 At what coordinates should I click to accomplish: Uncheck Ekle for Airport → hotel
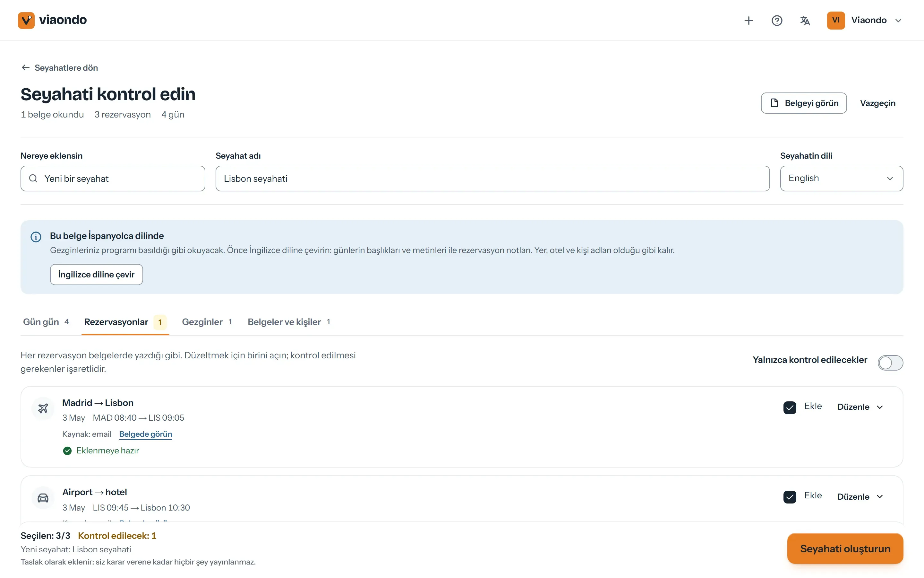point(790,497)
